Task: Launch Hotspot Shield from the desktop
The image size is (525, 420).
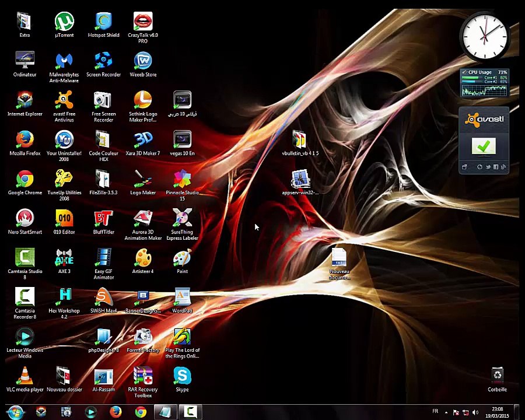Action: 103,24
